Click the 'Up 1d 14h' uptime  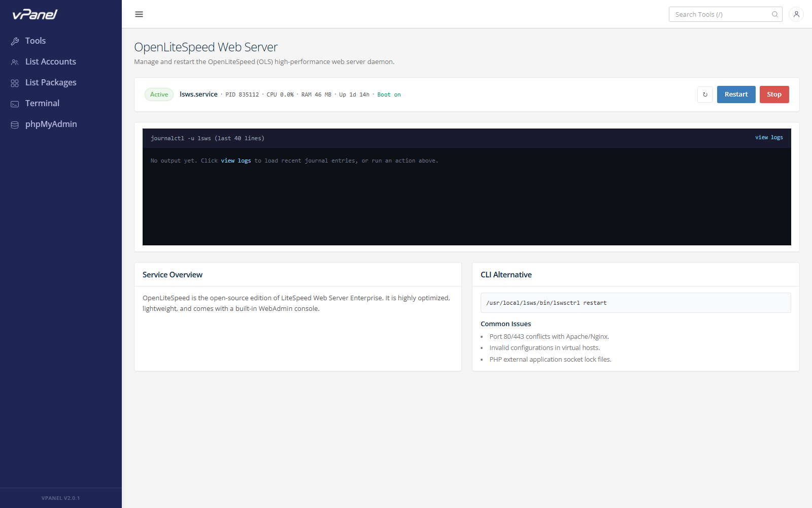(354, 94)
